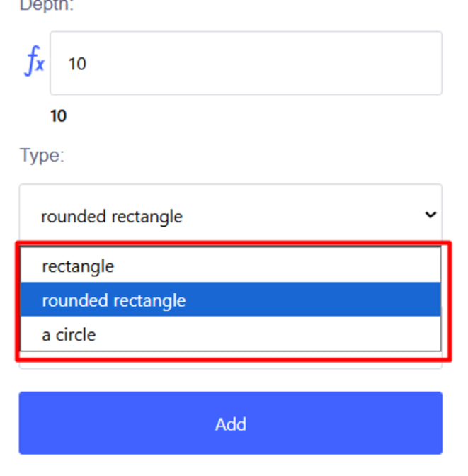
Task: Select the last option, a circle
Action: 69,334
